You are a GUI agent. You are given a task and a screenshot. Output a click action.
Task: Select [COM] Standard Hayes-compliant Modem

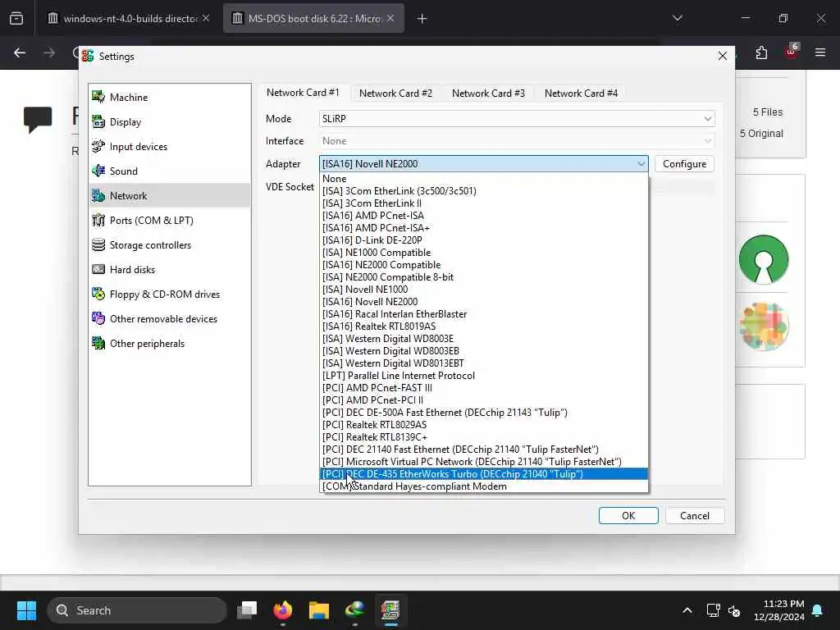tap(484, 487)
